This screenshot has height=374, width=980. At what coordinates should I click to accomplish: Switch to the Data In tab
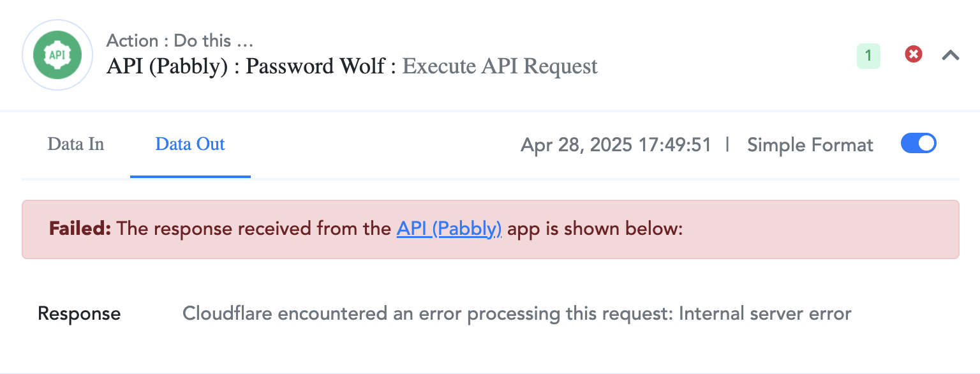coord(76,144)
